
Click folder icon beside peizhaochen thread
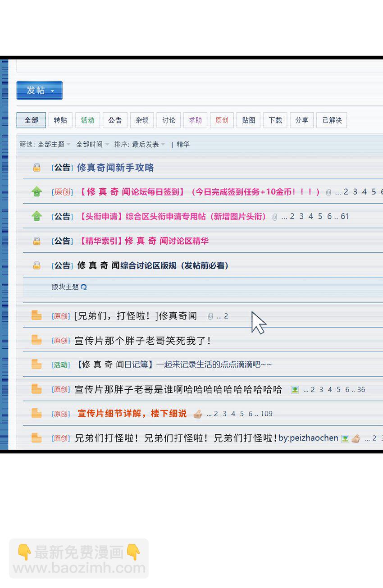[x=36, y=438]
